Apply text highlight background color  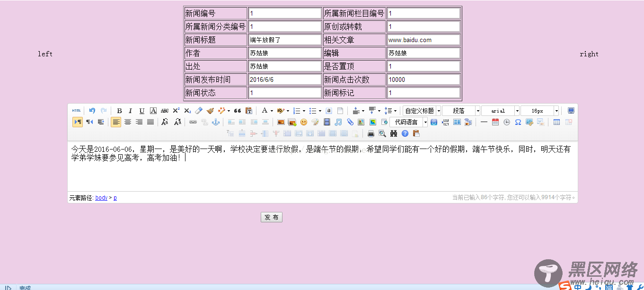click(x=281, y=111)
